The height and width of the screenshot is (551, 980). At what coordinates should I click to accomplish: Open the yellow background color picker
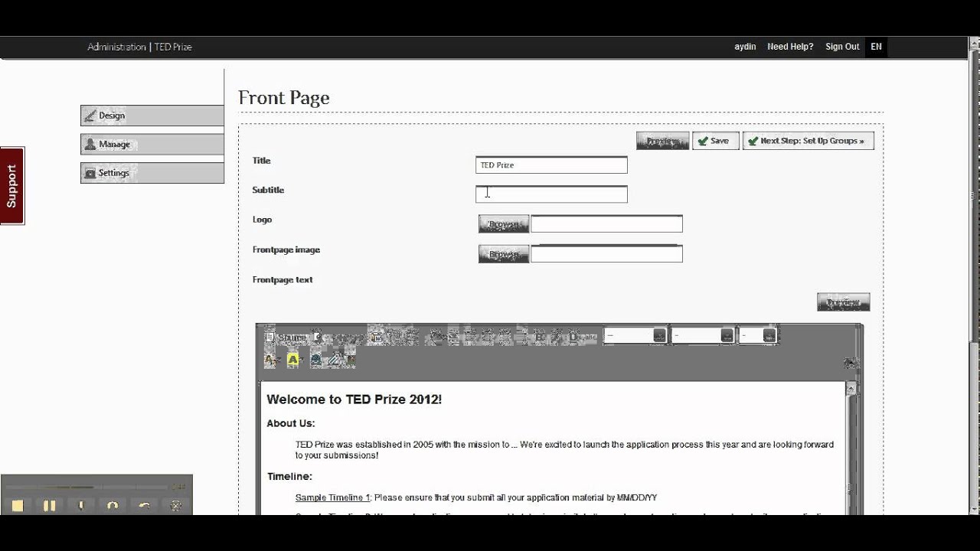click(294, 359)
